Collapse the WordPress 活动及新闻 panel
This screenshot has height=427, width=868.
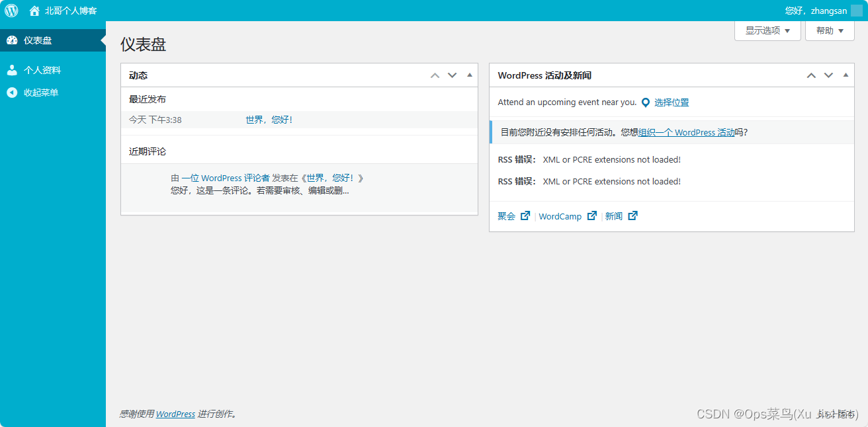click(845, 75)
